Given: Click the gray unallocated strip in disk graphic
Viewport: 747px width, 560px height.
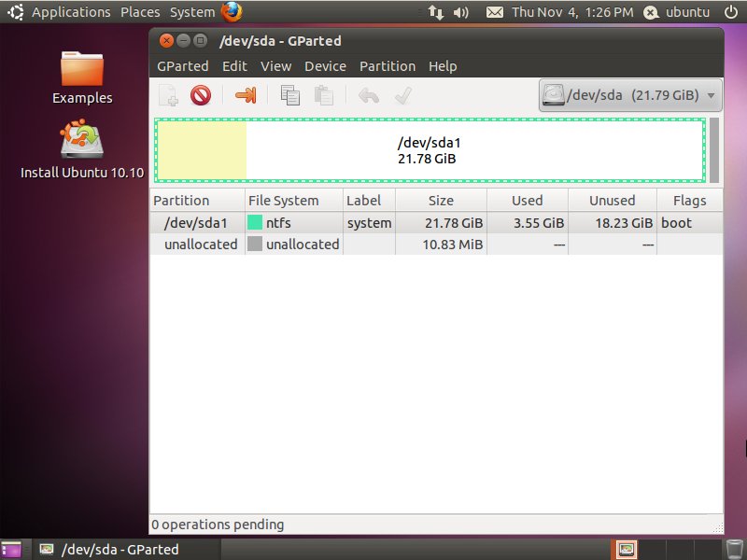Looking at the screenshot, I should click(713, 150).
